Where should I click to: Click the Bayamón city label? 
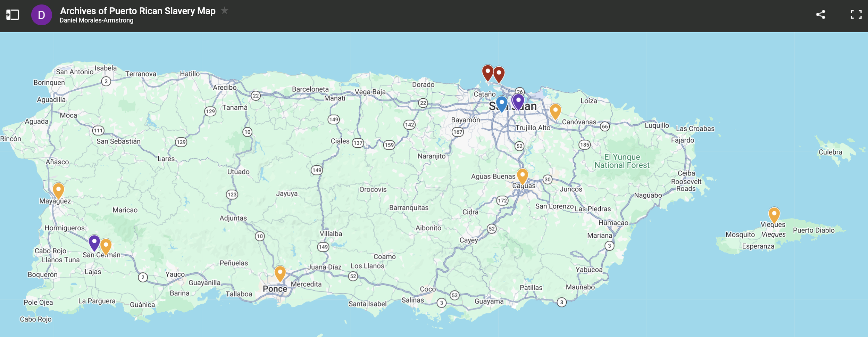click(466, 120)
